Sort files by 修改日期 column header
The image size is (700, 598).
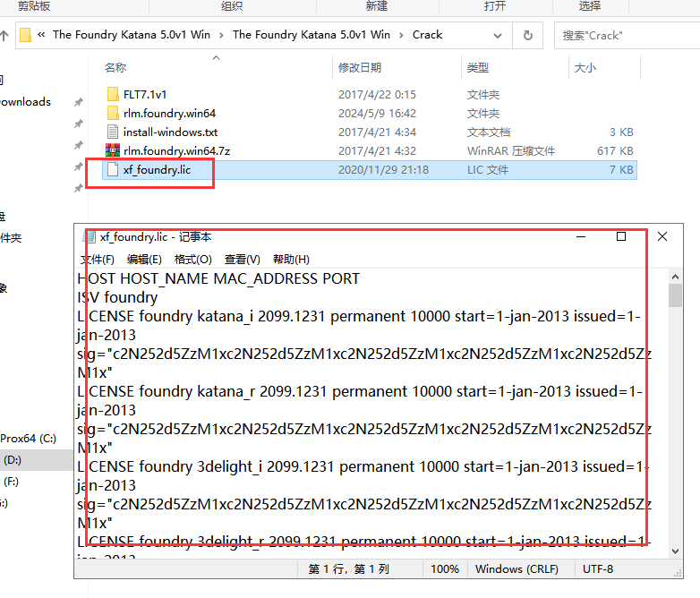[x=360, y=68]
